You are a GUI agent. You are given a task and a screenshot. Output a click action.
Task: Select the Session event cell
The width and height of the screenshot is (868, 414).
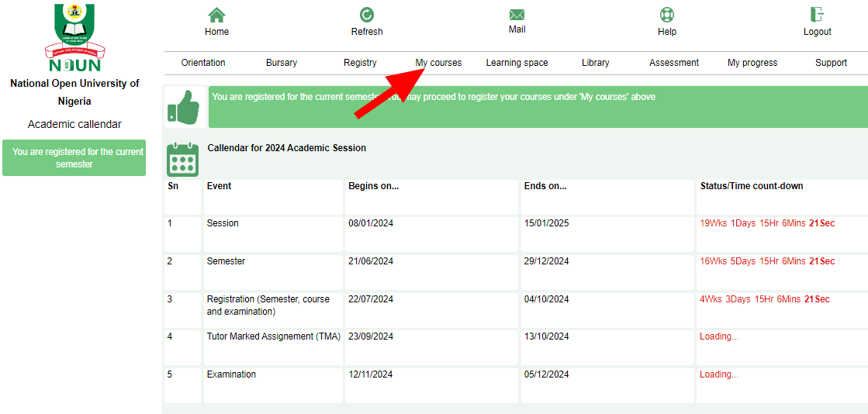pos(274,235)
